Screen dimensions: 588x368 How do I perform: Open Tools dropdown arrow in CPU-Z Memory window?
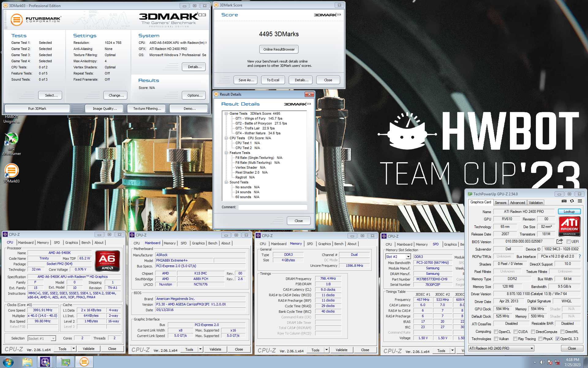[326, 350]
